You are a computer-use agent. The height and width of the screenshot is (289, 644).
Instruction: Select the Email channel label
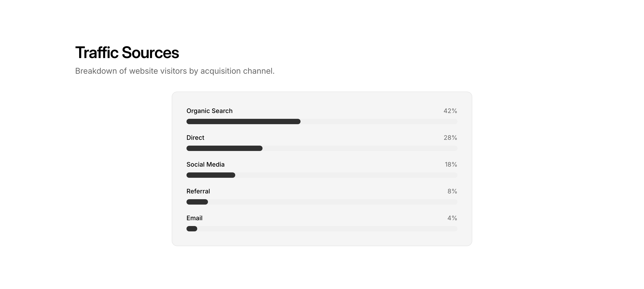(194, 218)
